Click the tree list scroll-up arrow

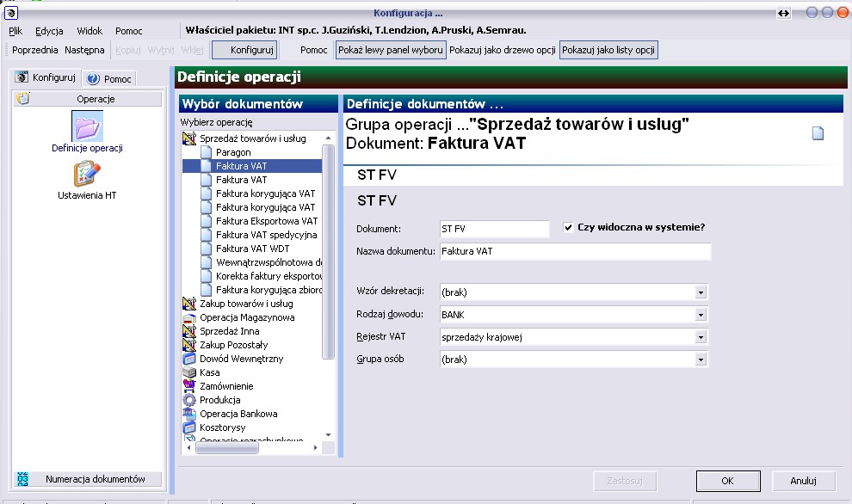(x=328, y=138)
